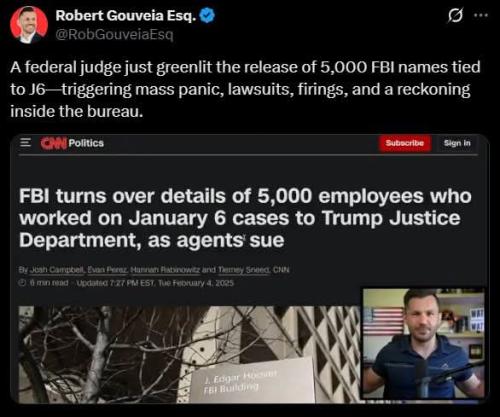This screenshot has width=500, height=417.
Task: Click the FBI turns over details headline
Action: [x=245, y=218]
